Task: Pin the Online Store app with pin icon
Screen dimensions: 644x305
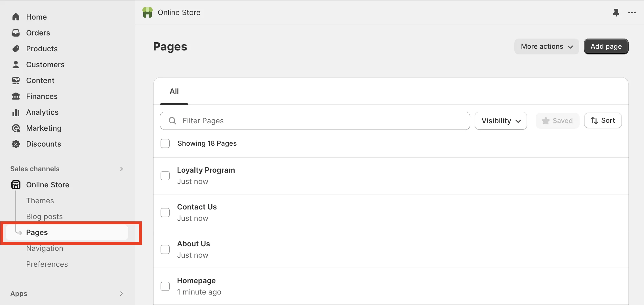Action: pyautogui.click(x=616, y=12)
